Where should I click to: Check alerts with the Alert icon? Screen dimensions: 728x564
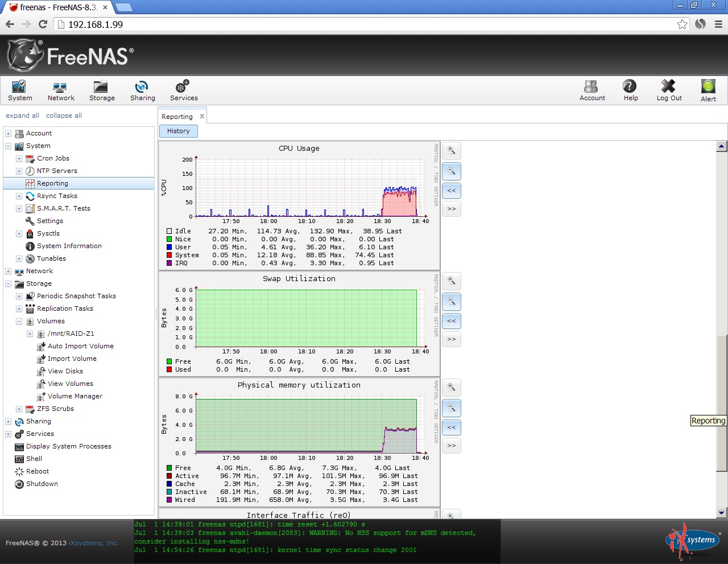click(x=708, y=88)
